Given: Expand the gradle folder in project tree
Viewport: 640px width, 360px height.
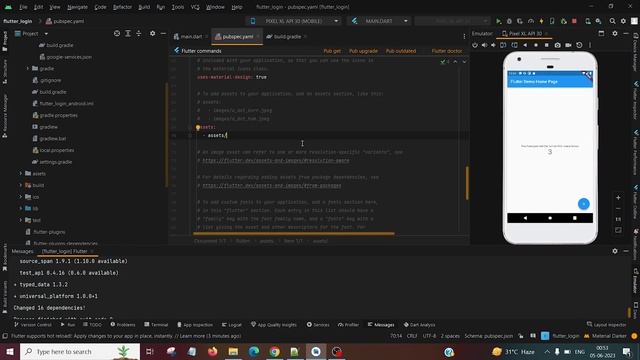Looking at the screenshot, I should point(28,69).
